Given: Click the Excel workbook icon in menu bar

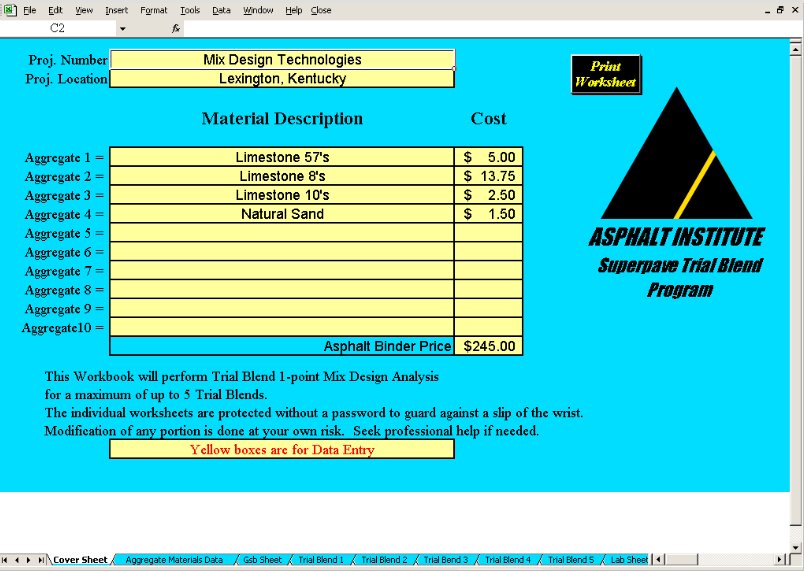Looking at the screenshot, I should (10, 10).
